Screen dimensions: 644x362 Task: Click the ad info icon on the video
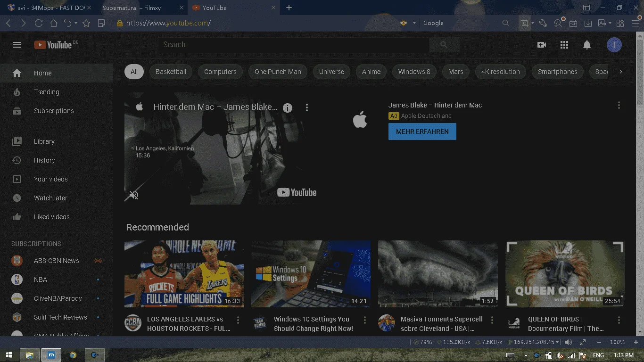point(288,108)
